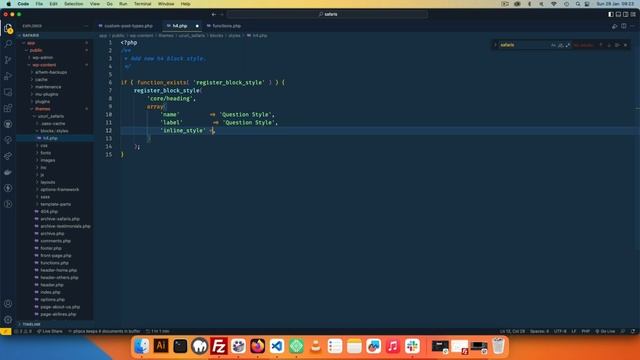Open Finder from the Dock
640x360 pixels.
point(141,346)
